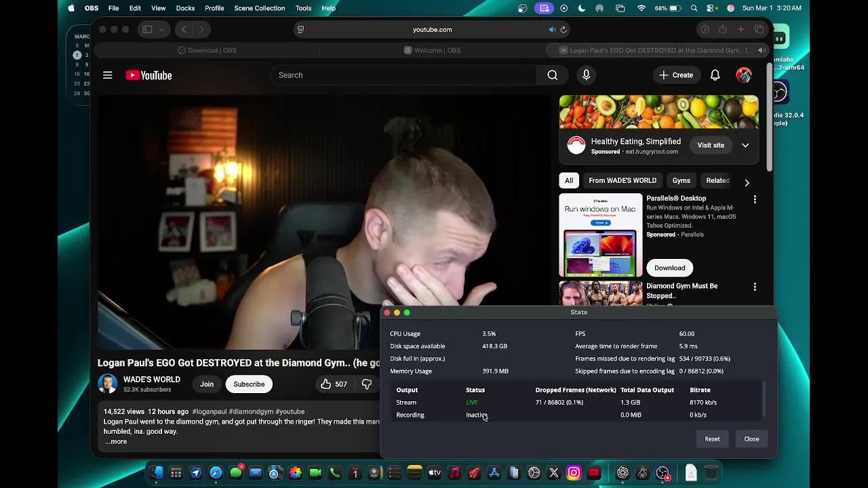Click Visit site on Hungryroot ad
The width and height of the screenshot is (868, 488).
711,145
